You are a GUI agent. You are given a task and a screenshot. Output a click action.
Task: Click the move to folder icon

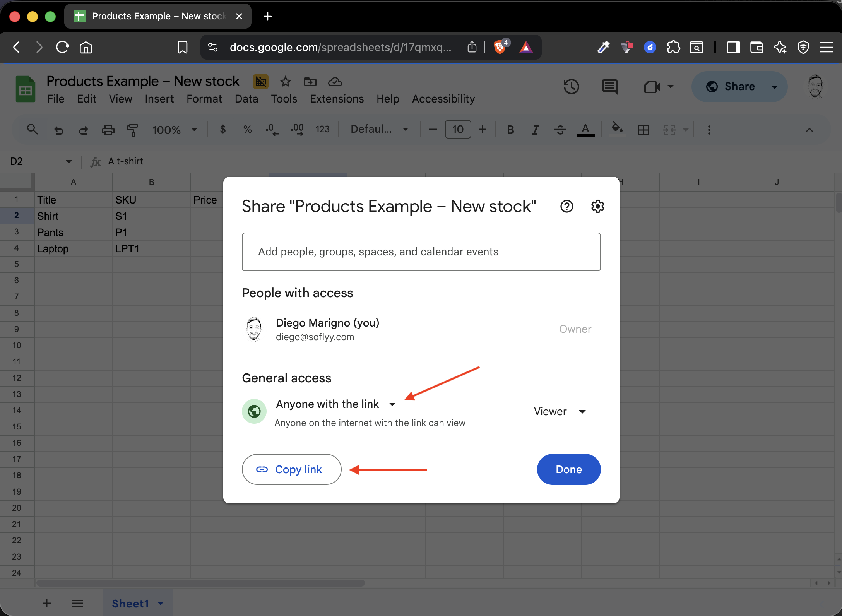tap(310, 82)
